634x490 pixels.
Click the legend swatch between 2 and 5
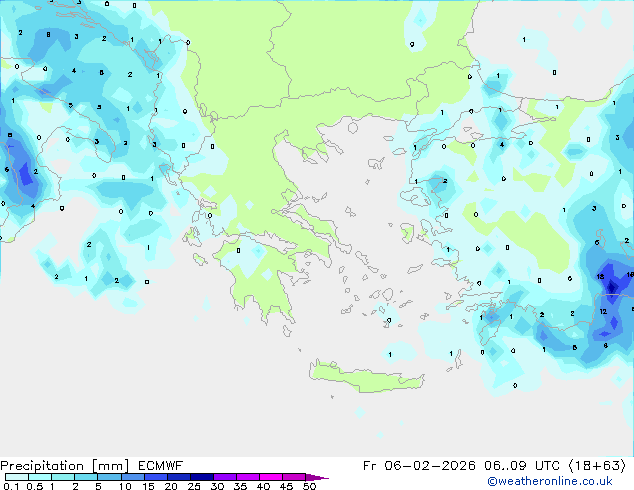86,477
